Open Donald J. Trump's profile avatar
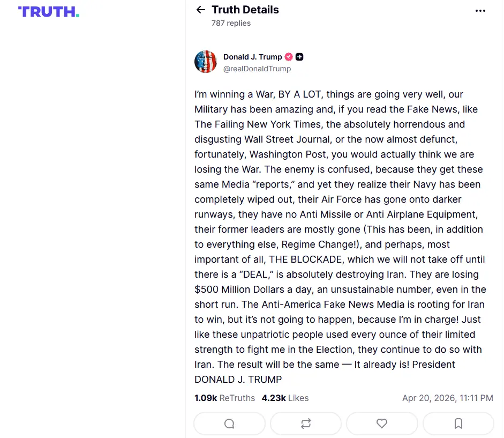Screen dimensions: 504x438 (206, 62)
